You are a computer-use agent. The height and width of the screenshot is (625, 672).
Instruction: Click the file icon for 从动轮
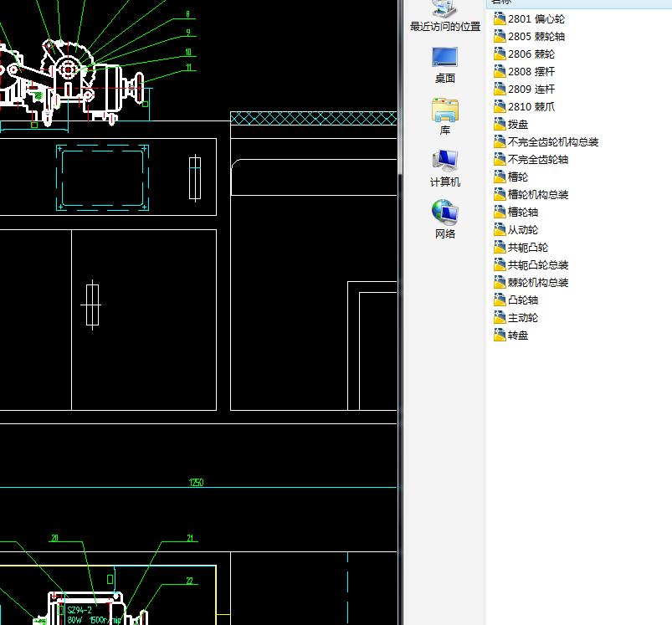click(500, 229)
